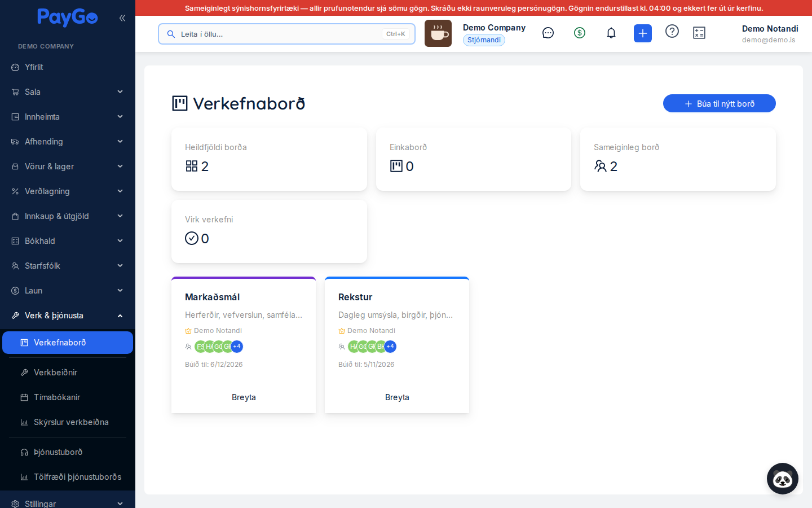
Task: Select Verkefnaborð in the sidebar
Action: point(68,343)
